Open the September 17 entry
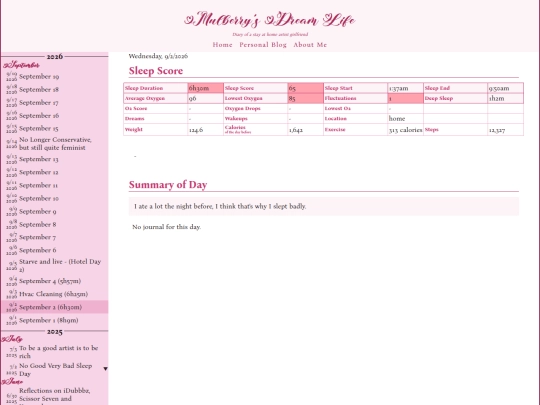 39,103
